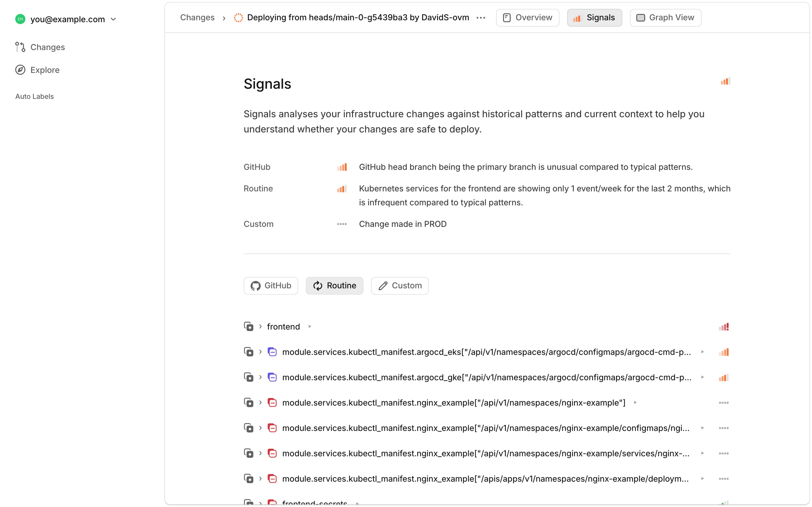This screenshot has width=812, height=507.
Task: Click the camera snapshot icon on the frontend row
Action: click(248, 326)
